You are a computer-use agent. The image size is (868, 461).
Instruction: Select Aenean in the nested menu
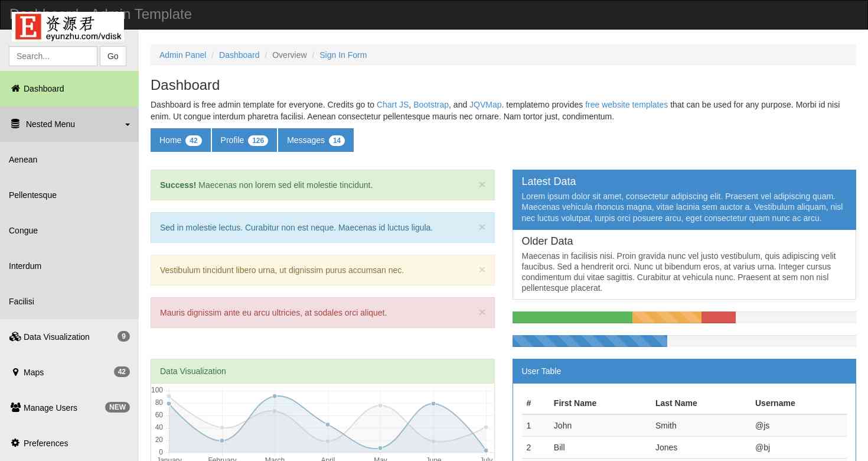(x=69, y=160)
